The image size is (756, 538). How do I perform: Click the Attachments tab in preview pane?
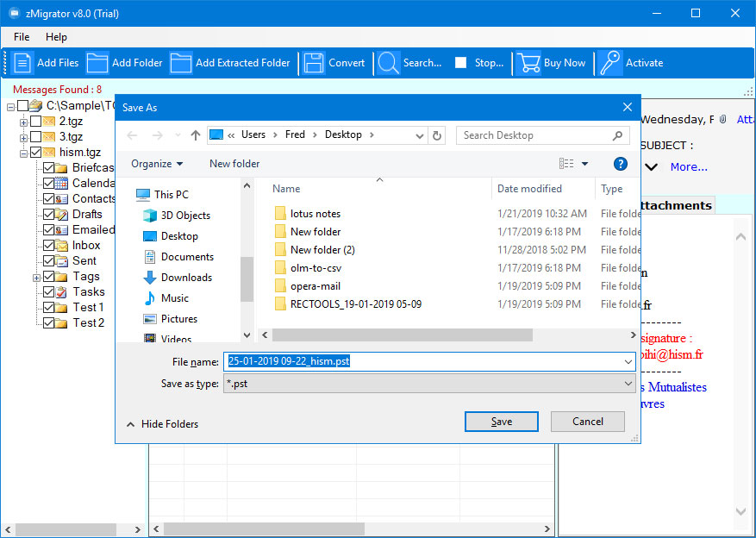click(676, 205)
